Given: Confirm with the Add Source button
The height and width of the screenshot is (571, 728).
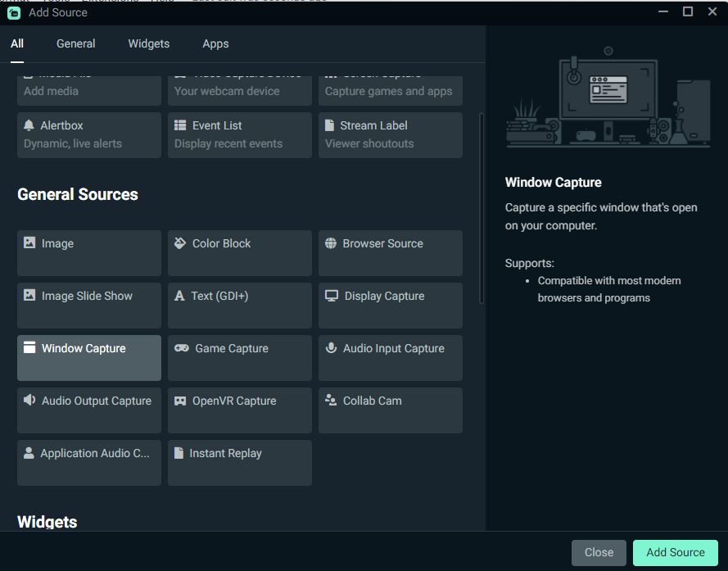Looking at the screenshot, I should [x=676, y=552].
